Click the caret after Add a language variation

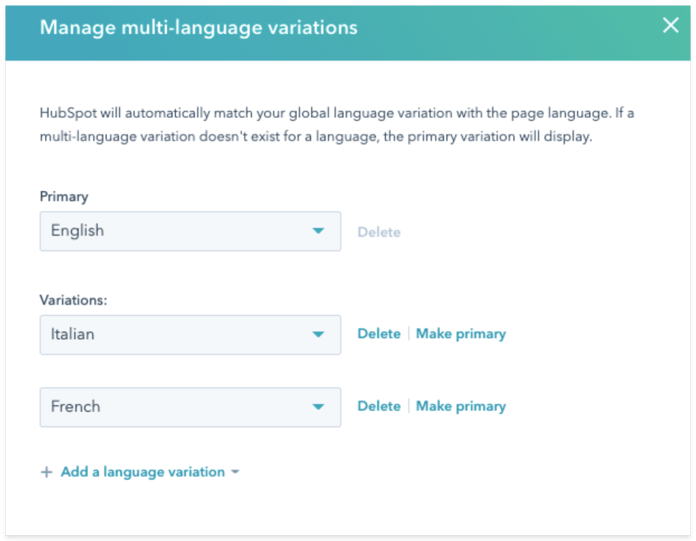tap(235, 472)
